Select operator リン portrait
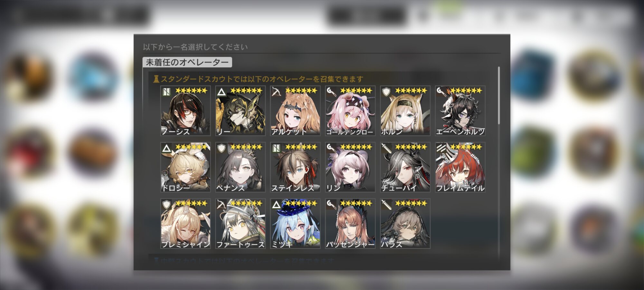Viewport: 644px width, 290px height. [350, 167]
